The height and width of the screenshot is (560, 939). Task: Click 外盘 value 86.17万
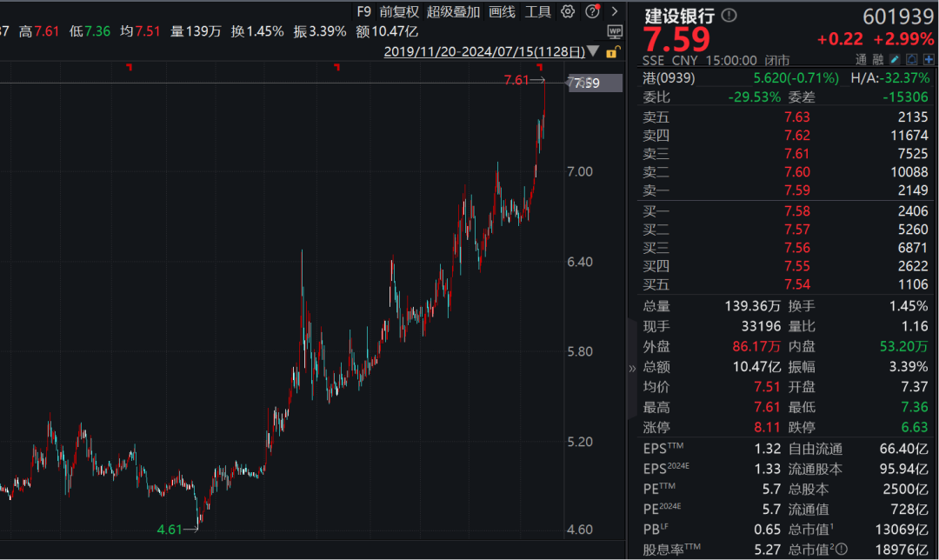[756, 347]
